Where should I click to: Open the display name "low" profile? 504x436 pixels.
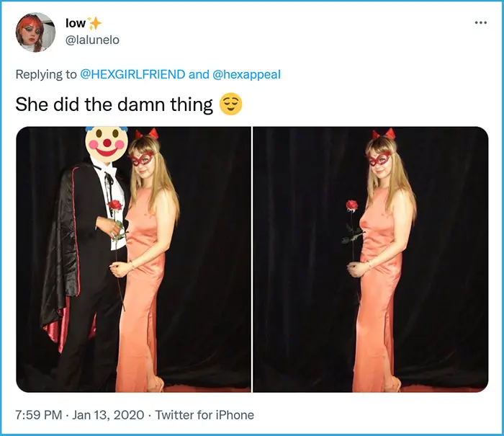point(76,24)
